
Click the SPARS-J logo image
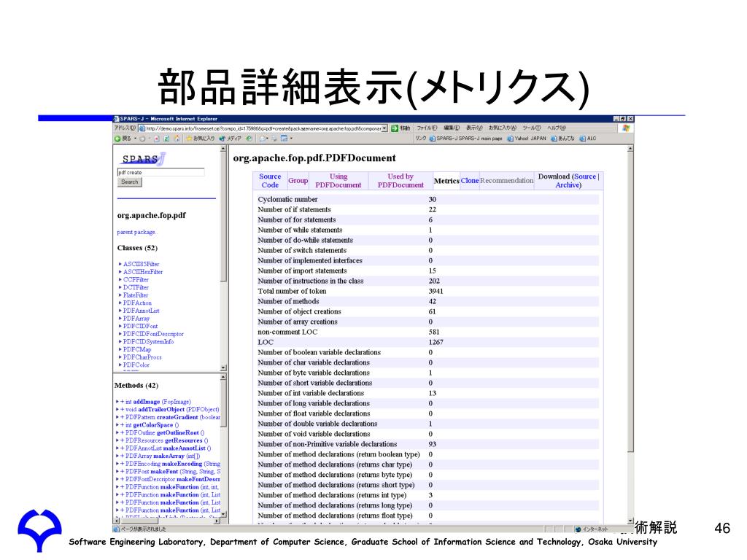click(x=144, y=159)
